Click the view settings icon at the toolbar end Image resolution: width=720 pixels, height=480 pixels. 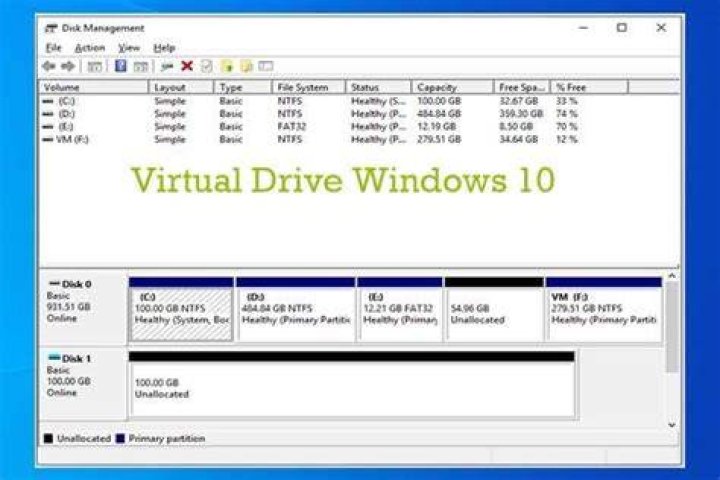pos(265,66)
